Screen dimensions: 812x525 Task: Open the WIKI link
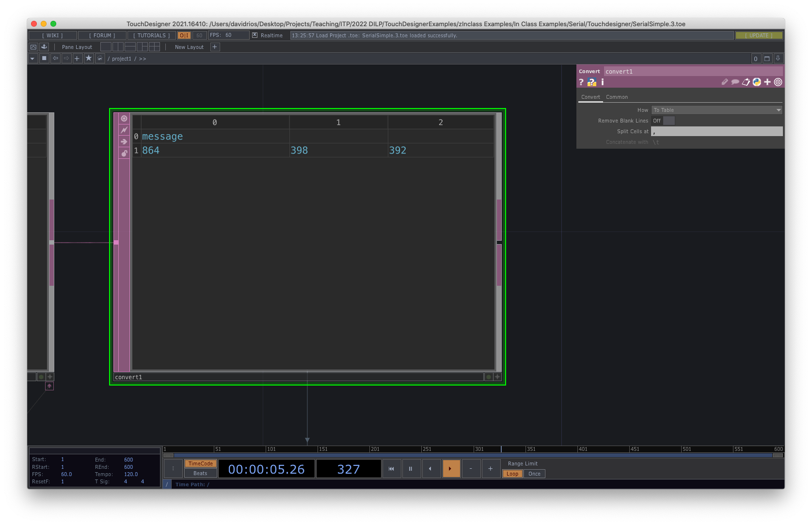pyautogui.click(x=52, y=35)
